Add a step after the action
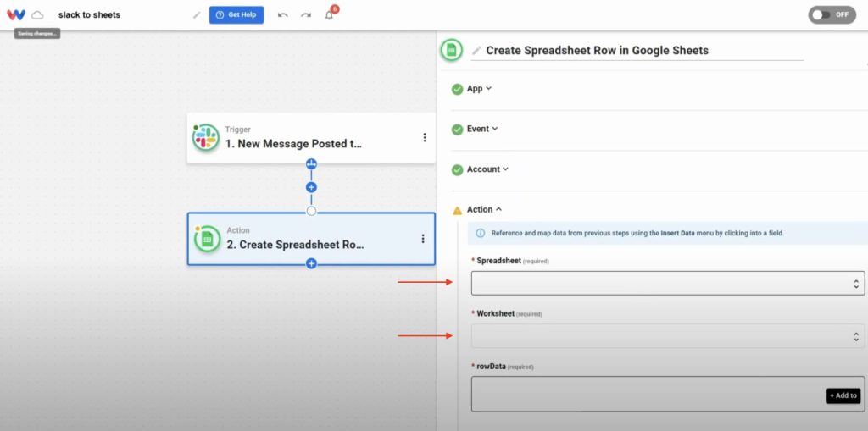This screenshot has width=868, height=431. tap(311, 264)
